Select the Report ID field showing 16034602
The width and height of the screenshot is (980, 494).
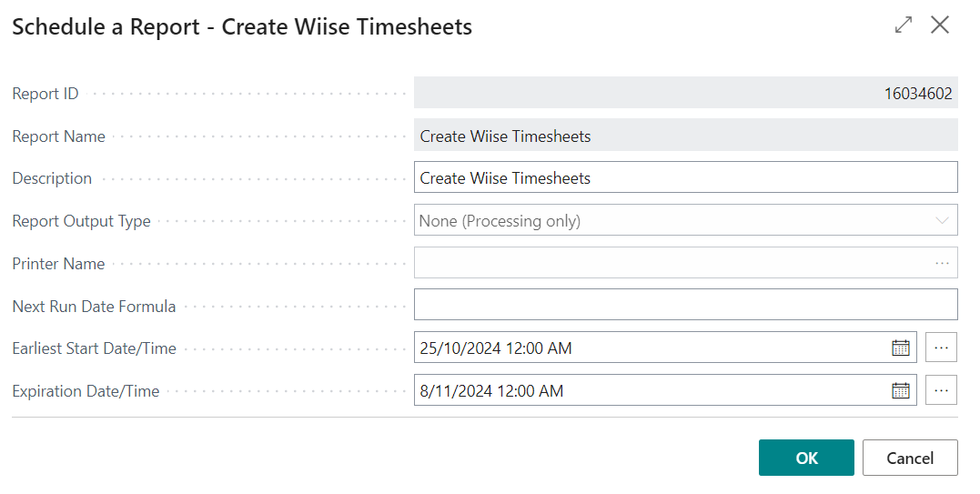coord(685,93)
